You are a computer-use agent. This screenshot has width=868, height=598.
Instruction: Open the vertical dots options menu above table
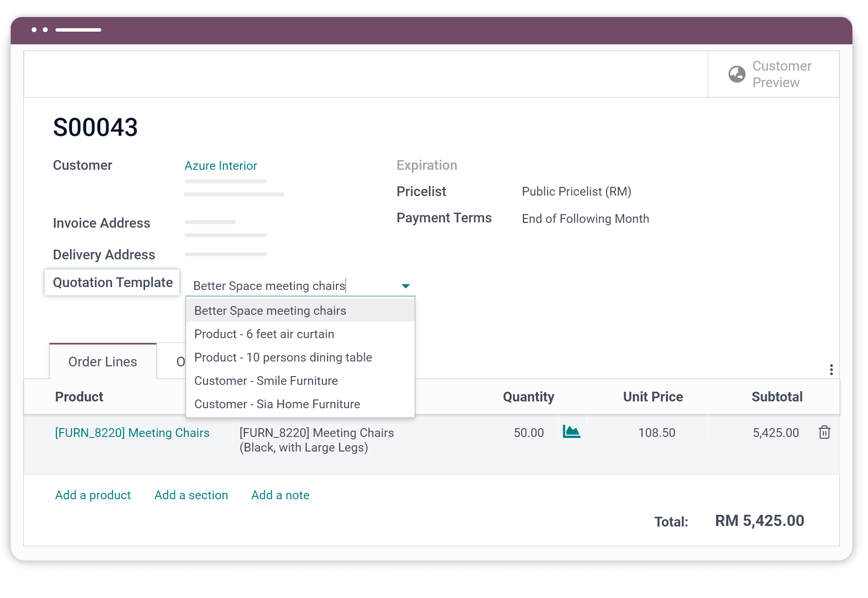click(831, 369)
